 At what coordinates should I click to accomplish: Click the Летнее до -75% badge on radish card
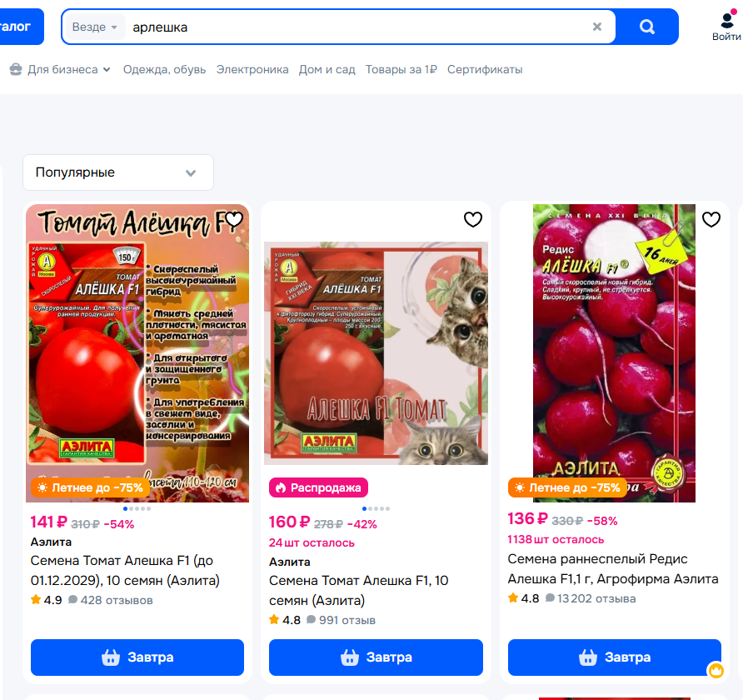(x=568, y=487)
